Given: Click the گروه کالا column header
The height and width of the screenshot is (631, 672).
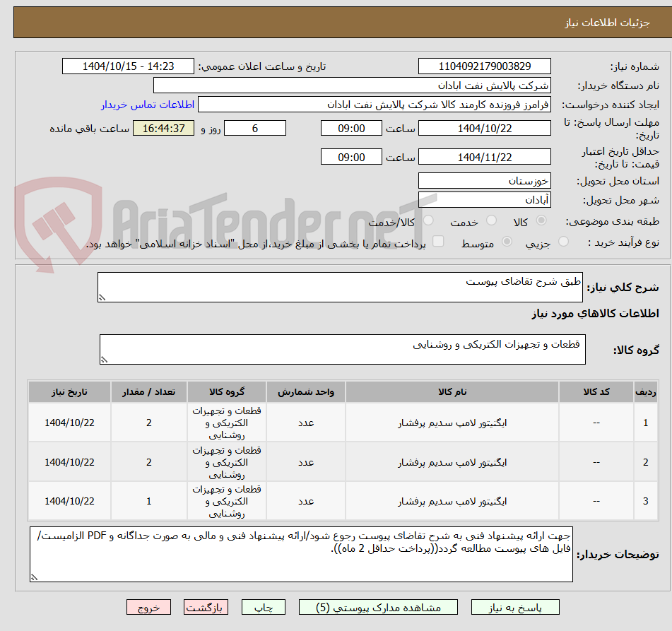Looking at the screenshot, I should pos(227,391).
